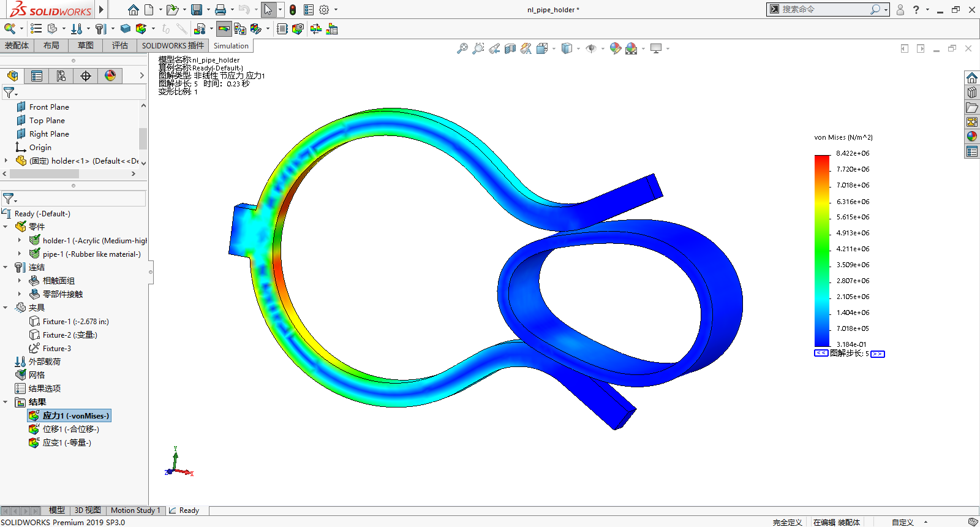
Task: Open Design Library in task pane
Action: 972,93
